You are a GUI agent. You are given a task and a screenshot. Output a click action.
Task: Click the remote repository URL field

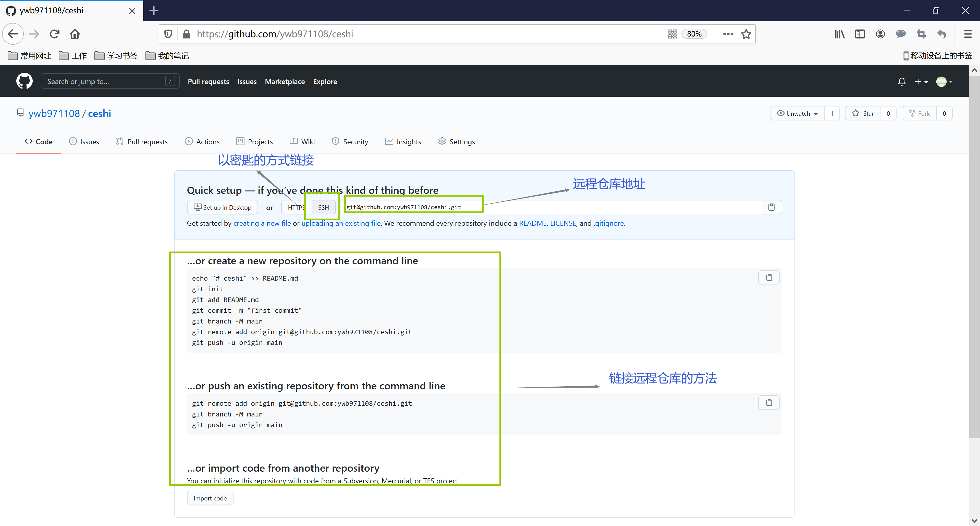[x=552, y=207]
